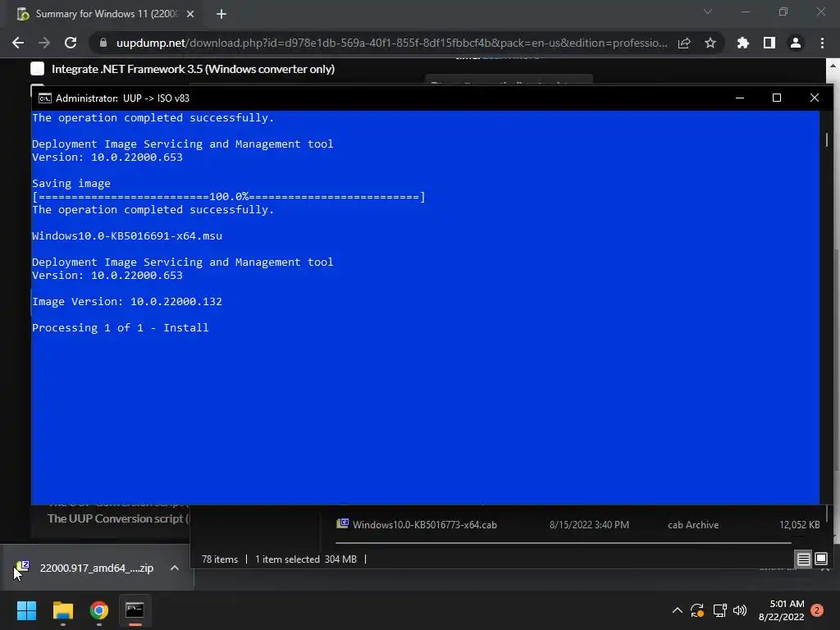Click the Explorer horizontal scrollbar
This screenshot has width=840, height=630.
[x=563, y=543]
